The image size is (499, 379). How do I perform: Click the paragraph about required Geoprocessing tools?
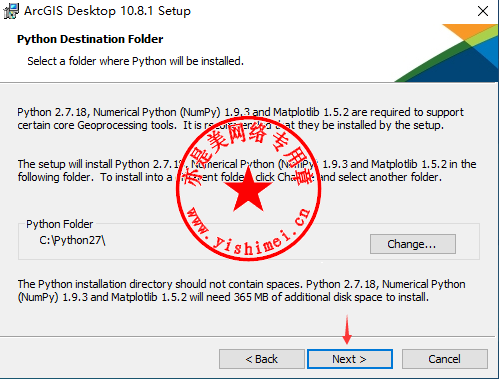(240, 119)
